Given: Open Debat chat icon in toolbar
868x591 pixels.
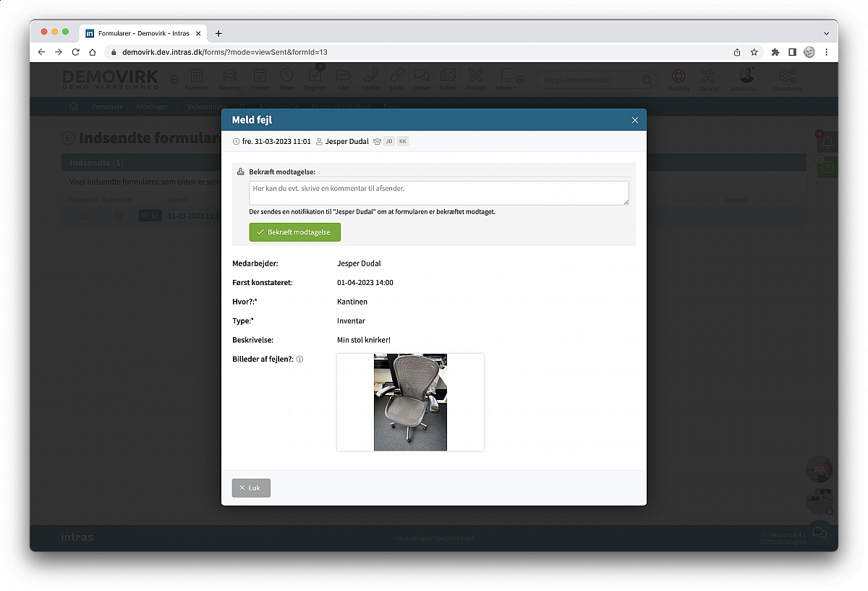Looking at the screenshot, I should pos(421,79).
